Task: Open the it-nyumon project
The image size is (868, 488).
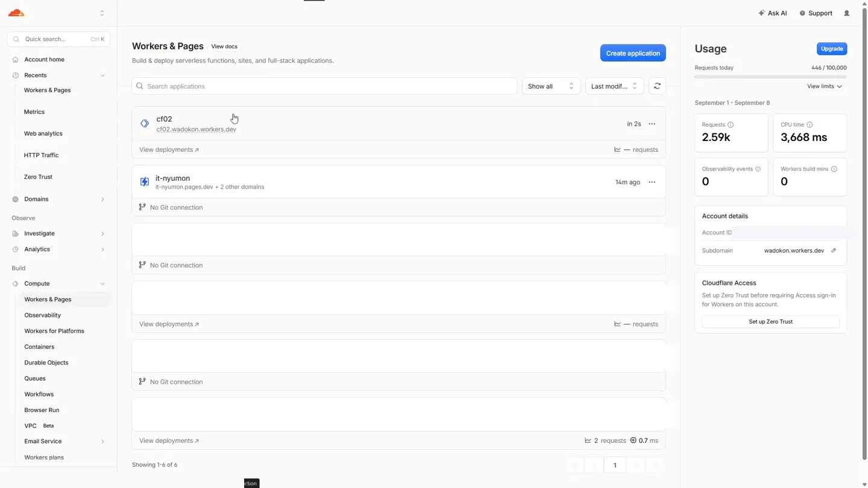Action: tap(172, 178)
